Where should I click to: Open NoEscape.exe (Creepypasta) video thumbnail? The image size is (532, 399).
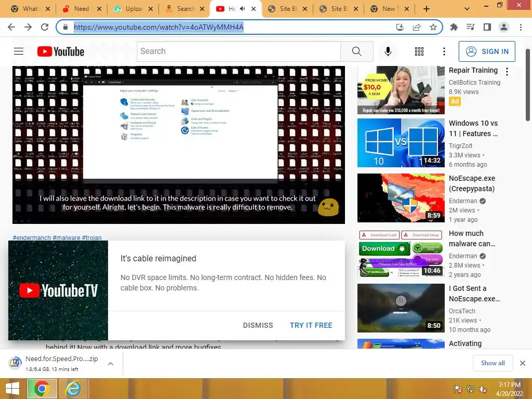[x=401, y=198]
